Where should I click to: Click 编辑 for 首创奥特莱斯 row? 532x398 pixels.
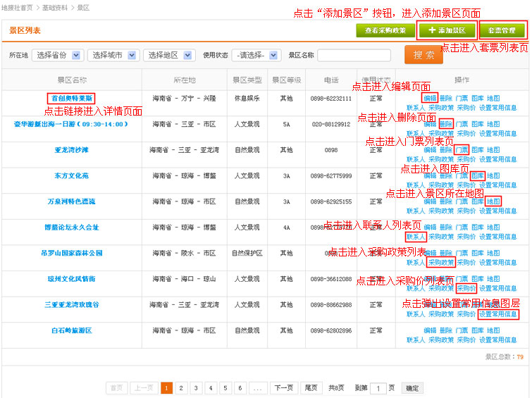click(430, 98)
